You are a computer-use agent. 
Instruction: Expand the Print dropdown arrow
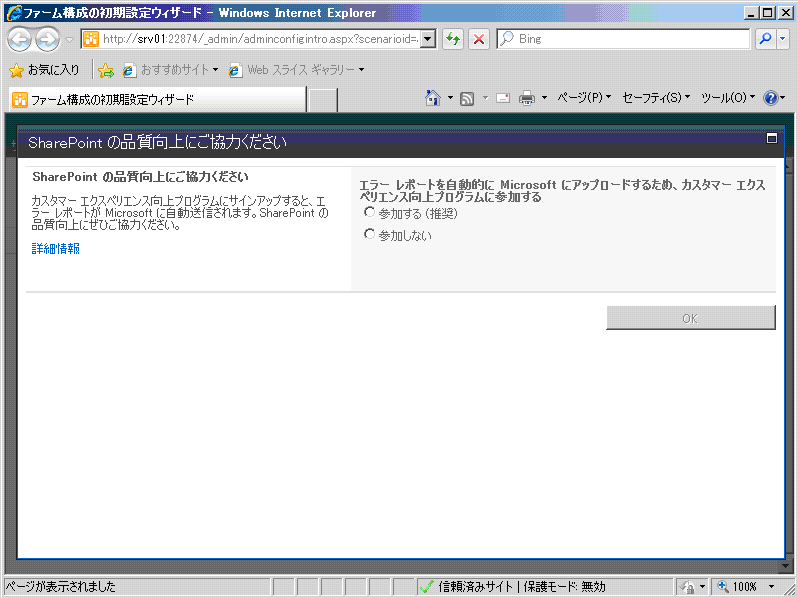coord(544,98)
